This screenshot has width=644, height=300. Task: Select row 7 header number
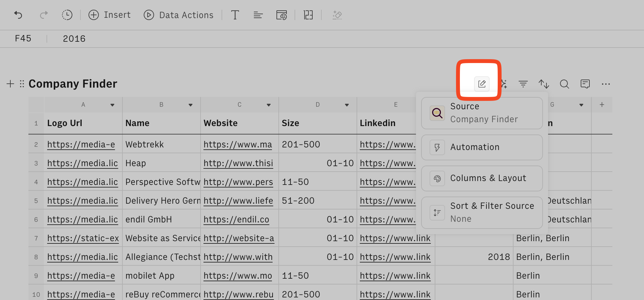(36, 238)
